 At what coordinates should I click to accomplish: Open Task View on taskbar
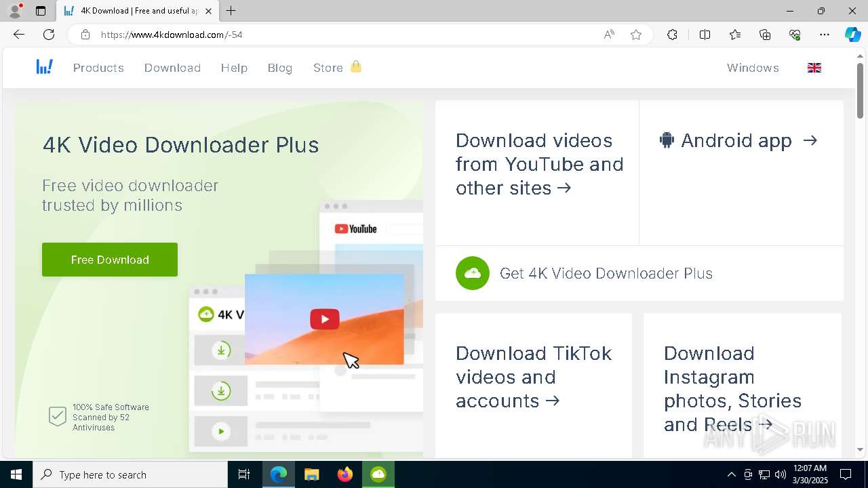coord(244,474)
